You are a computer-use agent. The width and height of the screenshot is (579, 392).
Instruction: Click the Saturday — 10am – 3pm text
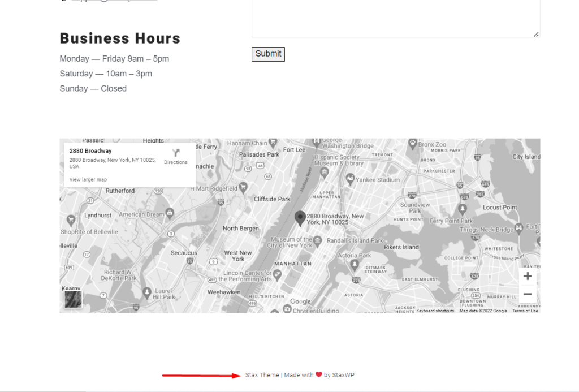point(106,74)
